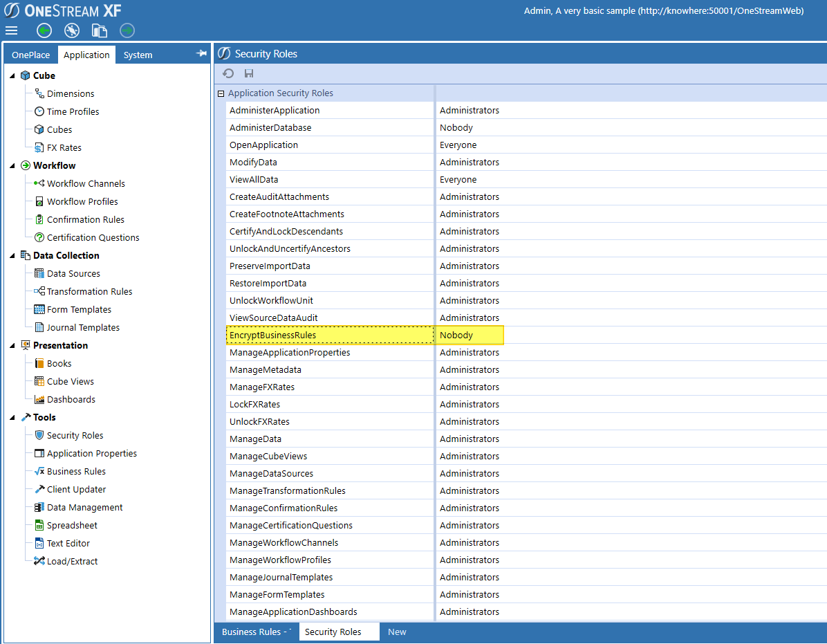Viewport: 827px width, 644px height.
Task: Open Business Rules in the Tools tree
Action: click(x=76, y=471)
